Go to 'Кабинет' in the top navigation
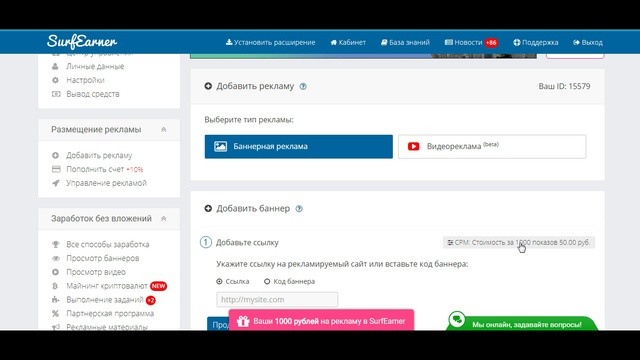Viewport: 640px width, 360px height. (x=348, y=42)
